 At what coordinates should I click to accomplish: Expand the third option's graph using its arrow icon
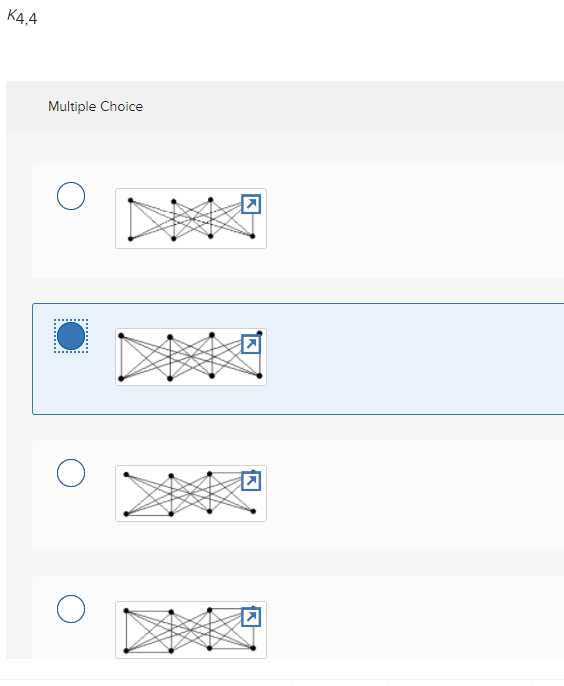tap(251, 481)
